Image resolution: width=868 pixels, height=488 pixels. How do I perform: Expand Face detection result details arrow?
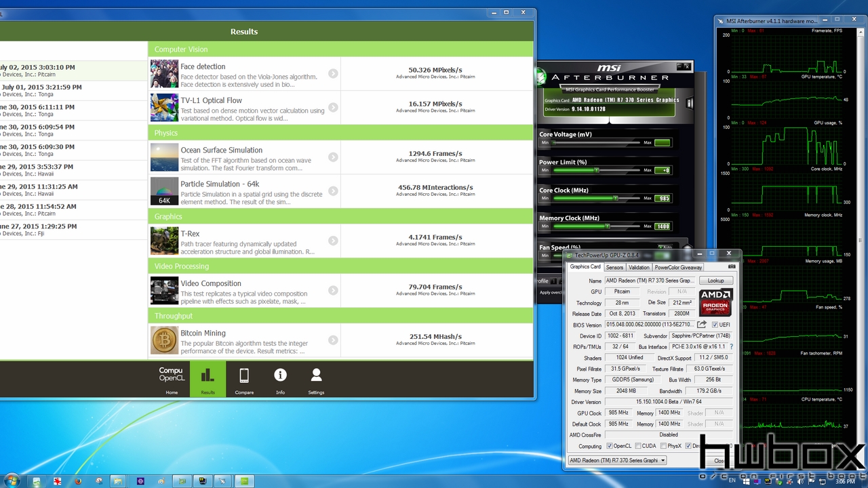(333, 73)
